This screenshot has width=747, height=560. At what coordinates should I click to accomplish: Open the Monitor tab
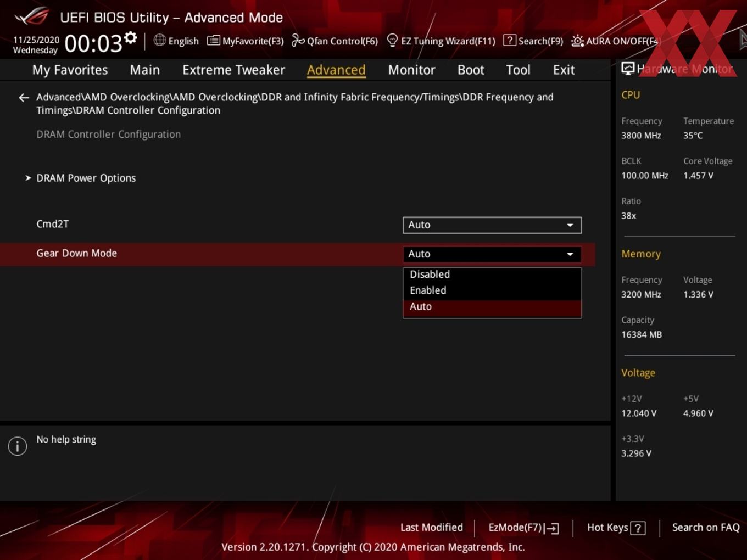point(412,70)
